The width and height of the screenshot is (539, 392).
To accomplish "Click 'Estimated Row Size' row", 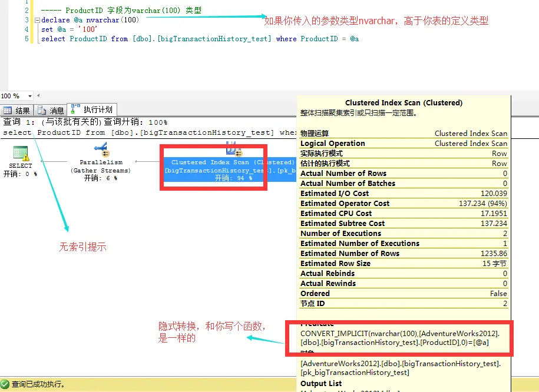I will [404, 263].
